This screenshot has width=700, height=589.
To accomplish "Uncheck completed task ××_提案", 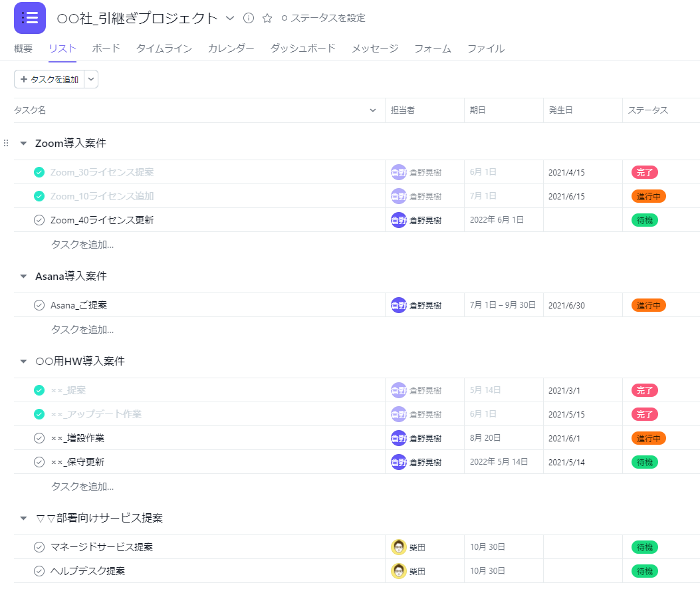I will click(x=39, y=391).
